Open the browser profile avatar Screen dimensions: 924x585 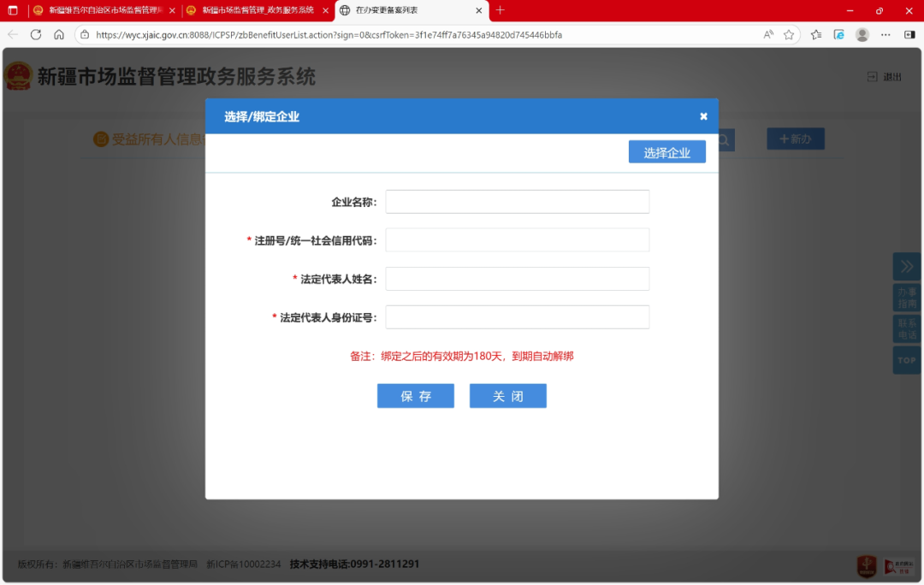(x=862, y=35)
